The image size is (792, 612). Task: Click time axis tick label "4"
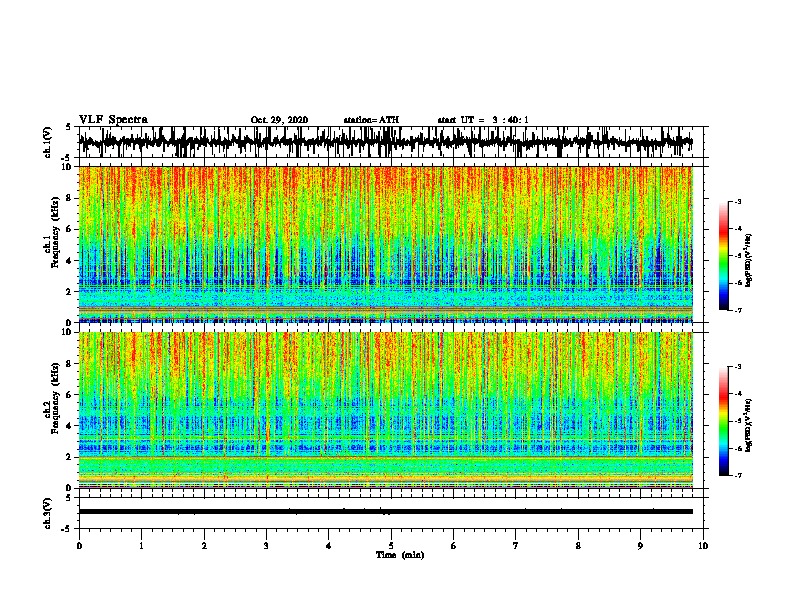point(329,546)
